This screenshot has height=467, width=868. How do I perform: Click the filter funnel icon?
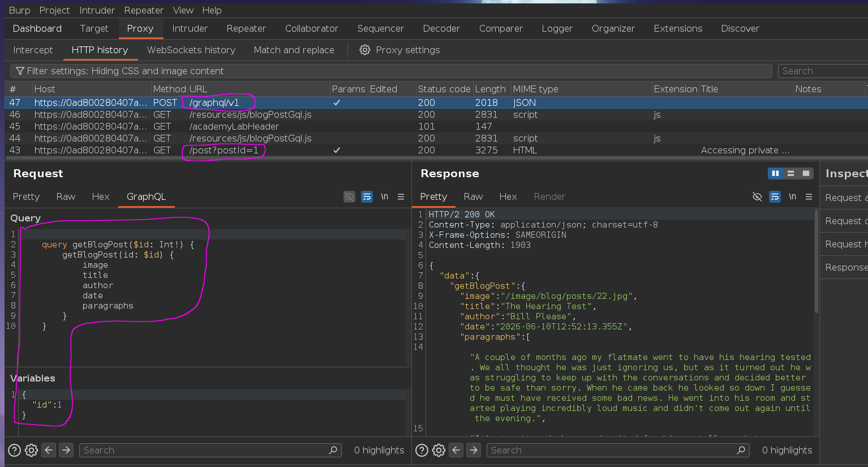20,71
